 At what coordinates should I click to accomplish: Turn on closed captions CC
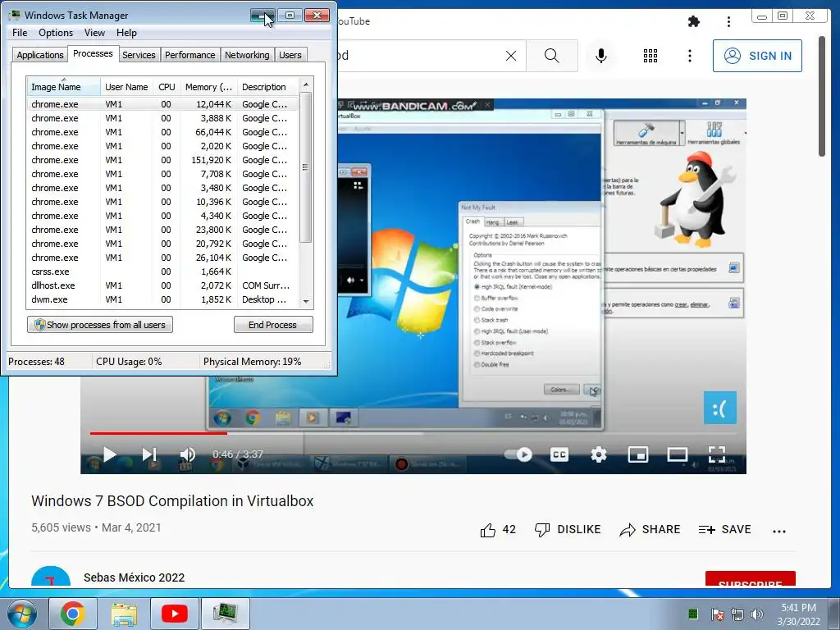tap(559, 454)
